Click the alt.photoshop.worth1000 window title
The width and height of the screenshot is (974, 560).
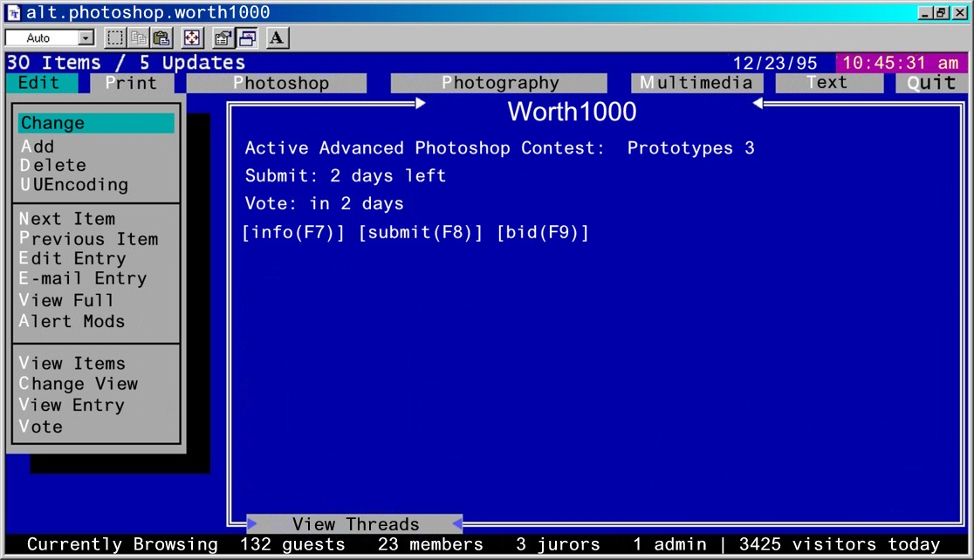(147, 12)
